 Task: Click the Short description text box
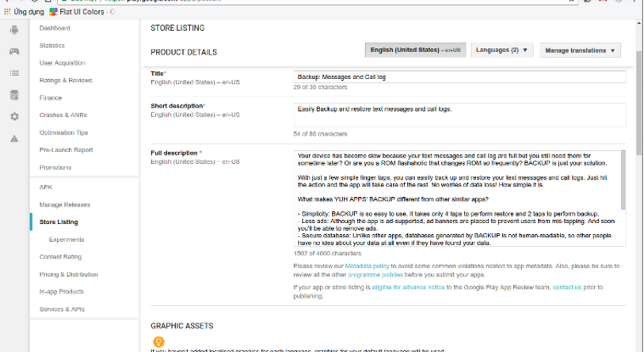click(459, 115)
